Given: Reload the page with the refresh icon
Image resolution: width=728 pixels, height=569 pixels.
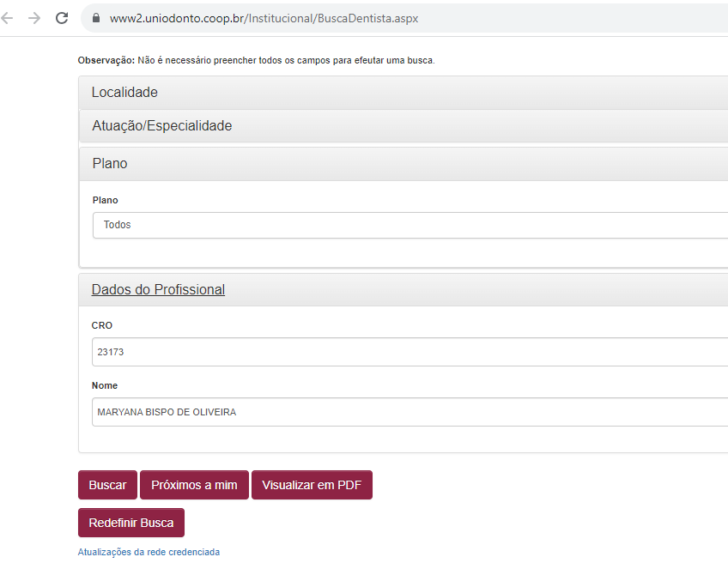Looking at the screenshot, I should click(x=62, y=18).
